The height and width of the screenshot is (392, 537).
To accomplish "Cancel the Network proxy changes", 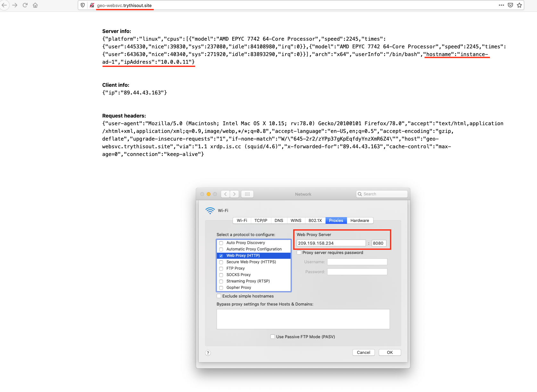I will [x=364, y=353].
